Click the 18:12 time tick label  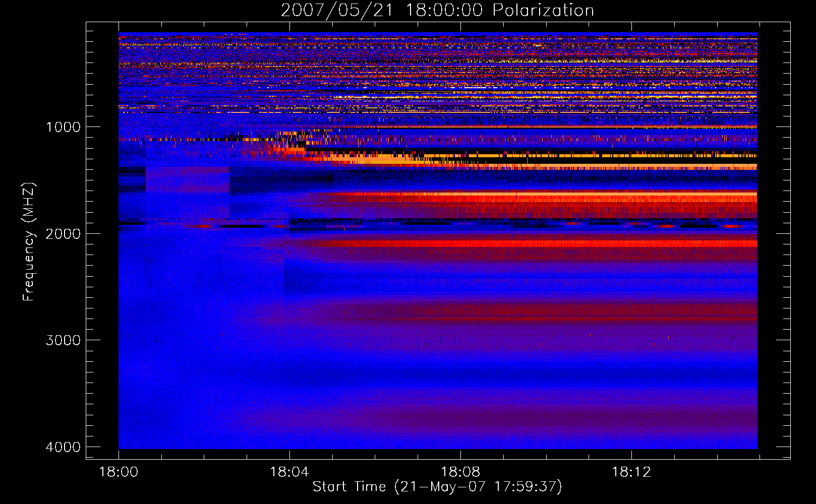[631, 472]
